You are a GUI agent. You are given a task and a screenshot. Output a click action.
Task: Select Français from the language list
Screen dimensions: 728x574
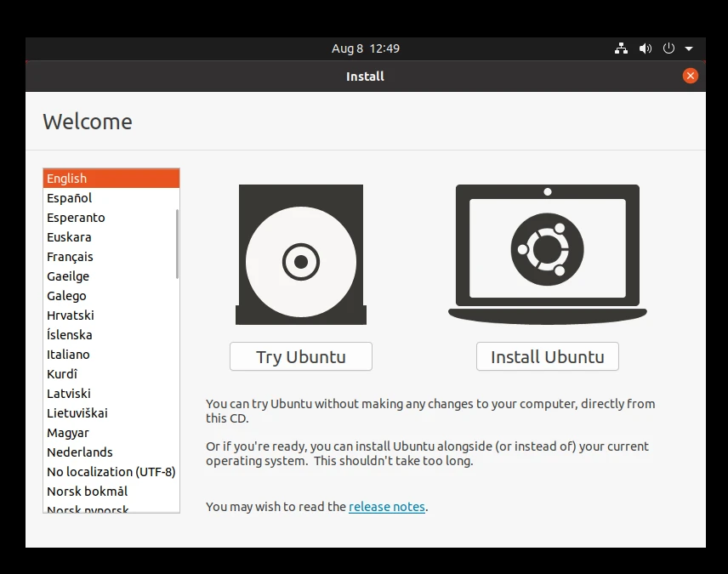pyautogui.click(x=70, y=257)
